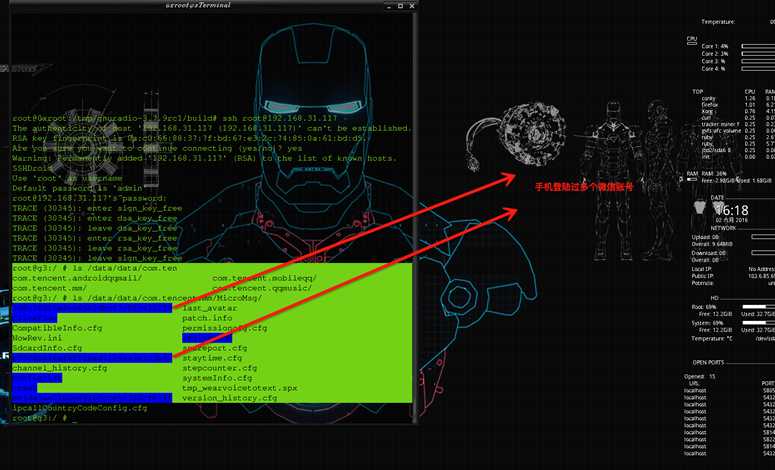
Task: Click the Core 1 usage bar
Action: [x=758, y=46]
